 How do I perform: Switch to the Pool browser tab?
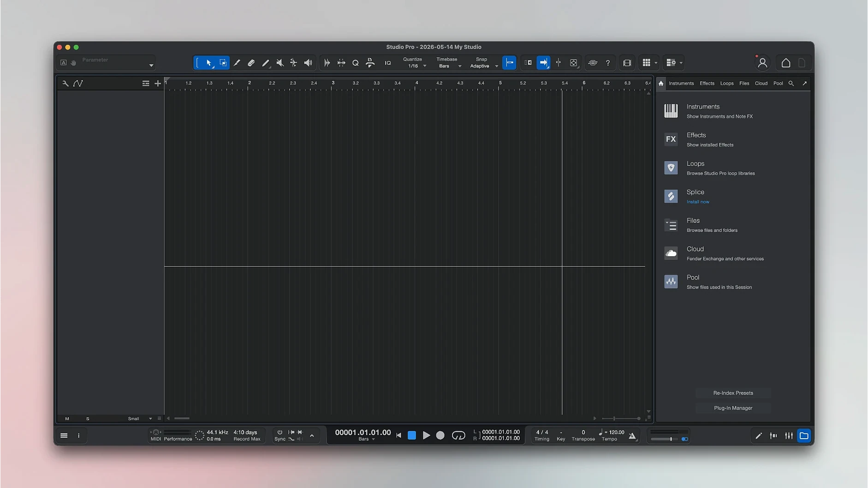[778, 84]
